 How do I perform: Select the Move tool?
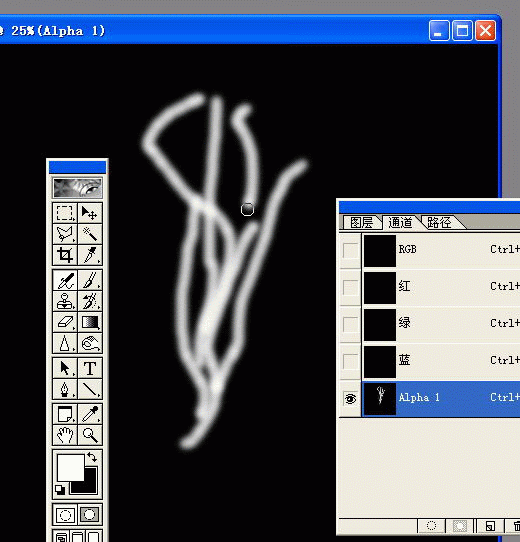pos(90,213)
